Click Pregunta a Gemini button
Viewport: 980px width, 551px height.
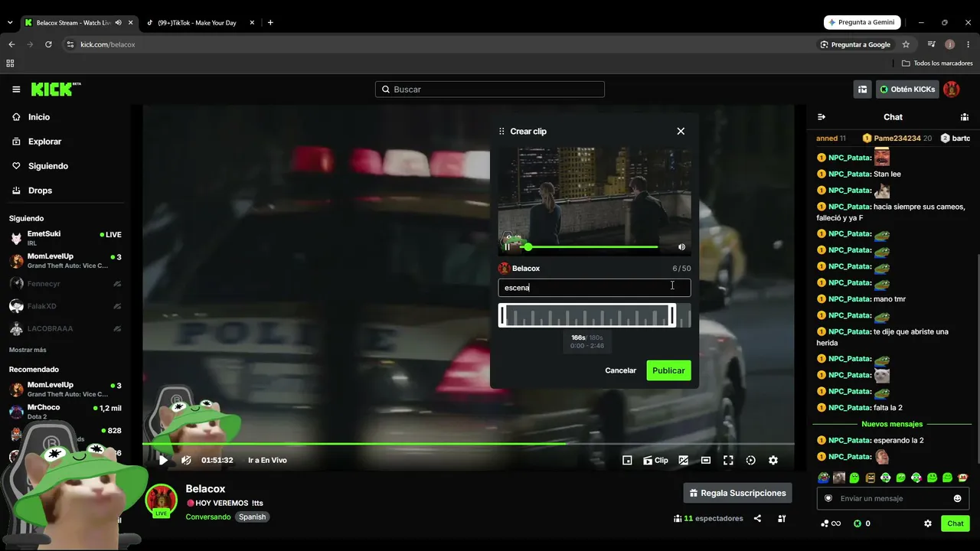862,22
